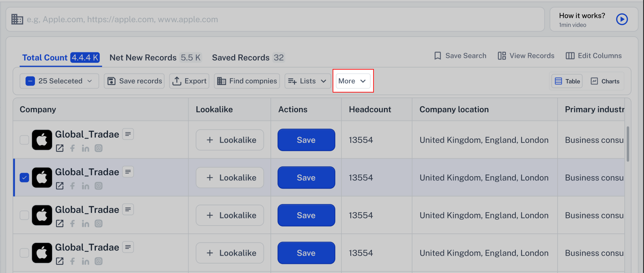Click the blue Save button in first row

[x=306, y=140]
